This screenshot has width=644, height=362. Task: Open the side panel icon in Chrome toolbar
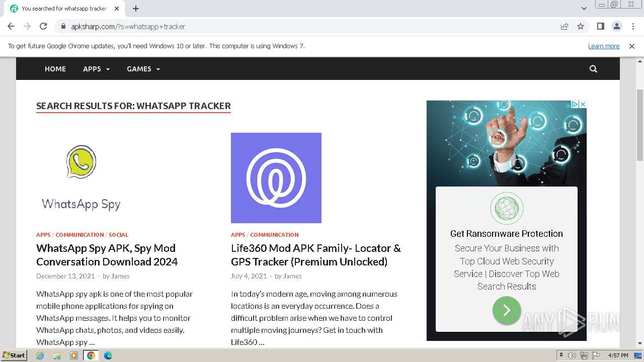coord(600,26)
